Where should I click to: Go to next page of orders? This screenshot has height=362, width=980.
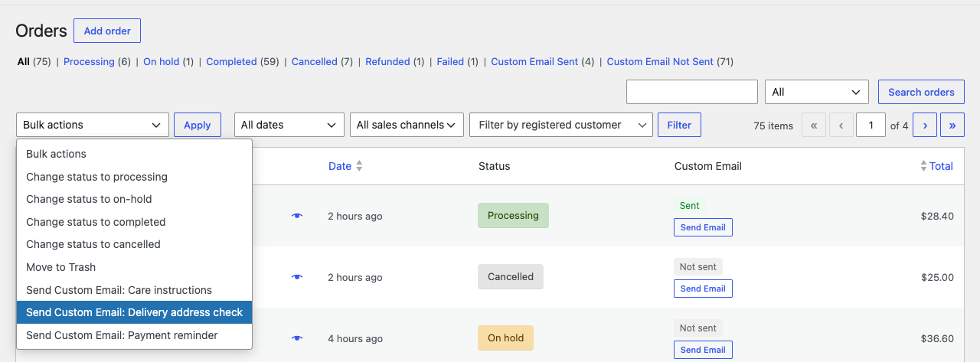click(x=925, y=125)
